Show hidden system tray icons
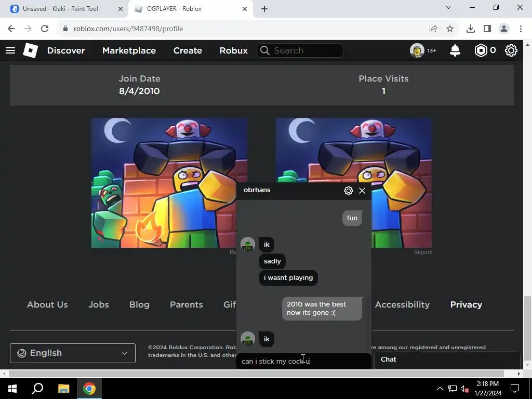532x399 pixels. pos(440,389)
